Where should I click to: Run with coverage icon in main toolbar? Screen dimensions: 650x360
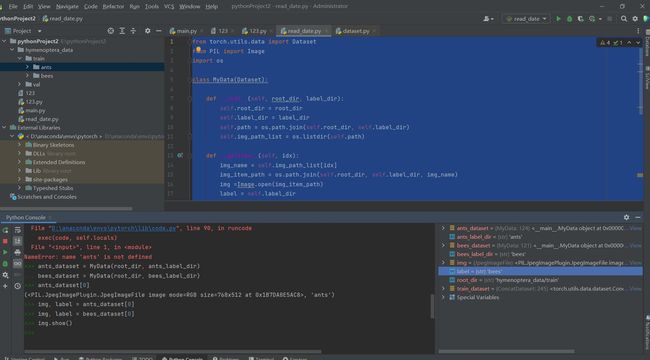(580, 19)
